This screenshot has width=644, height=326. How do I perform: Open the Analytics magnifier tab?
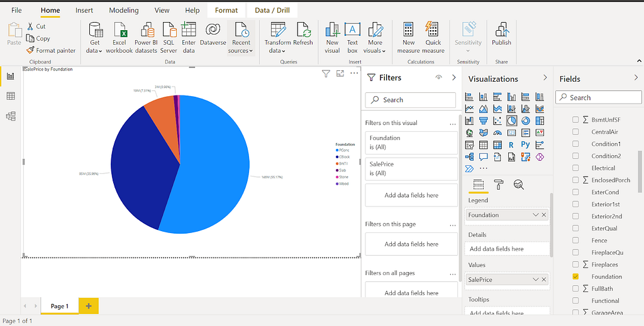tap(519, 185)
